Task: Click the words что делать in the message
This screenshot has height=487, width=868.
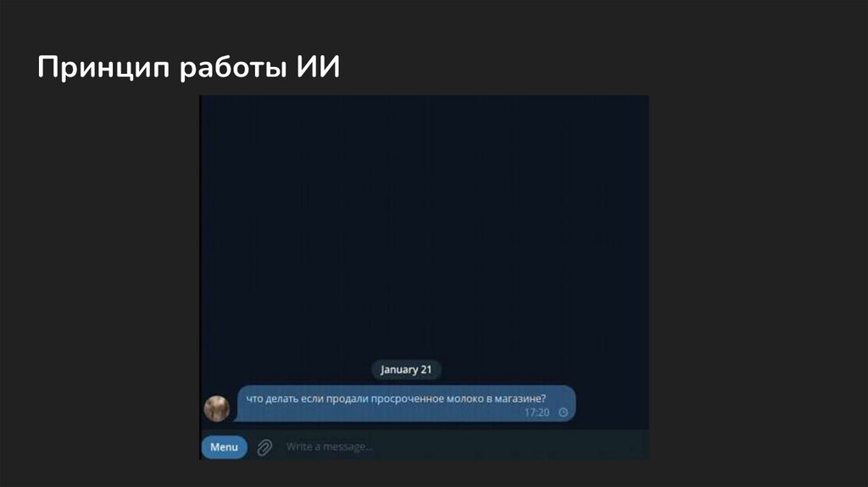Action: tap(272, 399)
